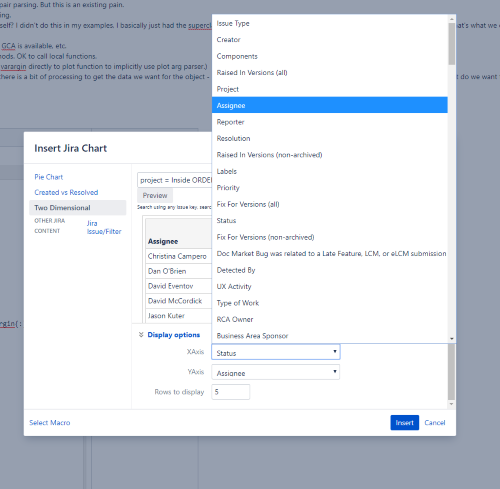Viewport: 500px width, 489px height.
Task: Select Reporter in the dropdown list
Action: pos(330,122)
